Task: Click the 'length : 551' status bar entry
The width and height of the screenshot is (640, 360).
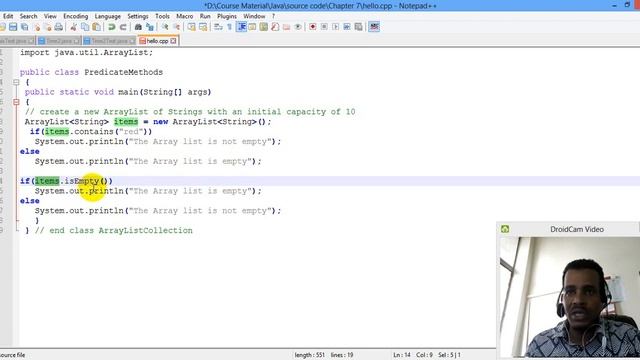Action: click(310, 355)
